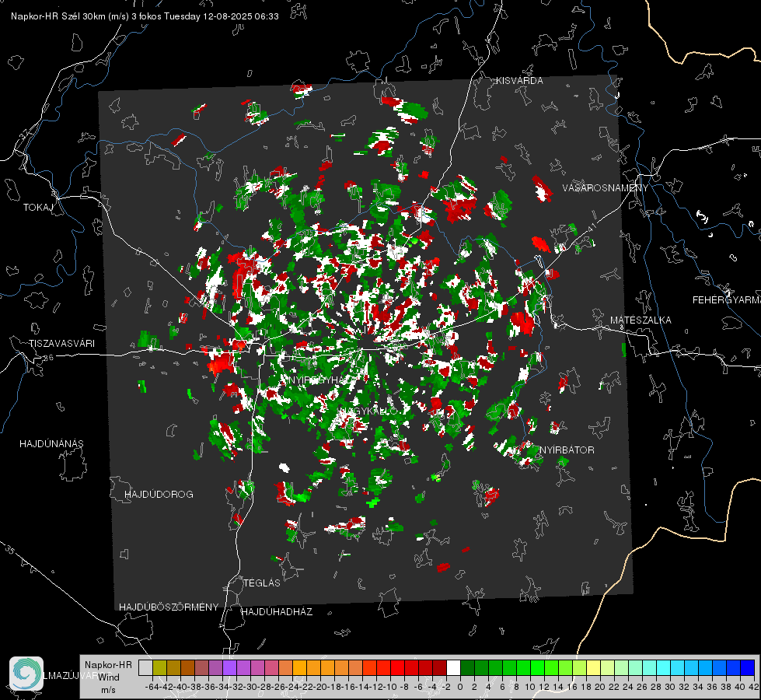The image size is (761, 700).
Task: Click the road number 41 label
Action: (x=591, y=227)
